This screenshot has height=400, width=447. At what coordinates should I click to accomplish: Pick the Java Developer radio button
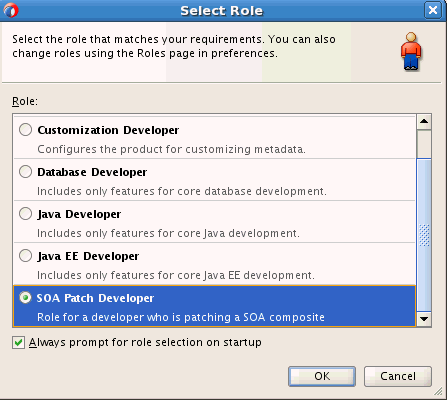[25, 214]
